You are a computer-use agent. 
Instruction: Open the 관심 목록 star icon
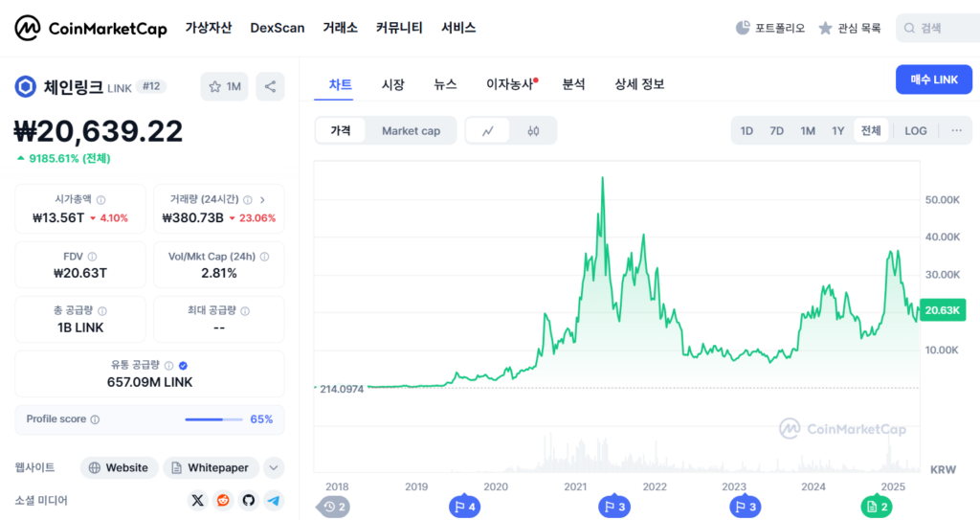pos(826,28)
